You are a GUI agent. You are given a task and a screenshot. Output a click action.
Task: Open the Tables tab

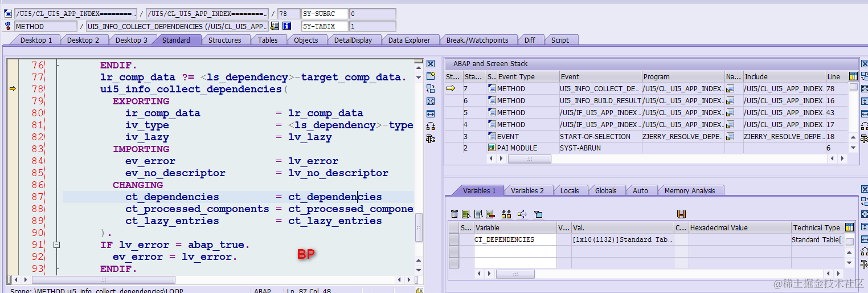tap(268, 40)
